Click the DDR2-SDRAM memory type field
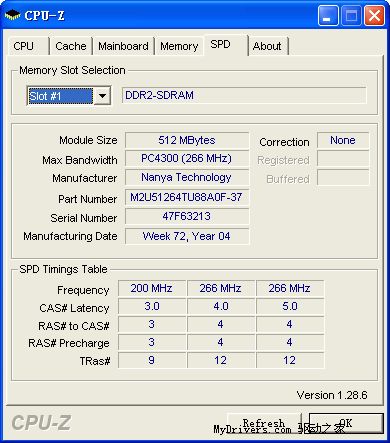The image size is (390, 443). (244, 95)
